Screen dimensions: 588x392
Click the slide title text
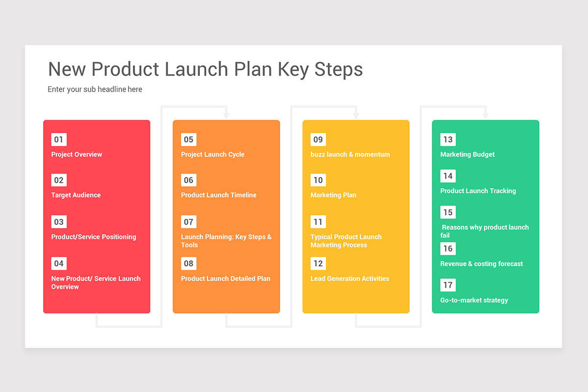[x=205, y=69]
